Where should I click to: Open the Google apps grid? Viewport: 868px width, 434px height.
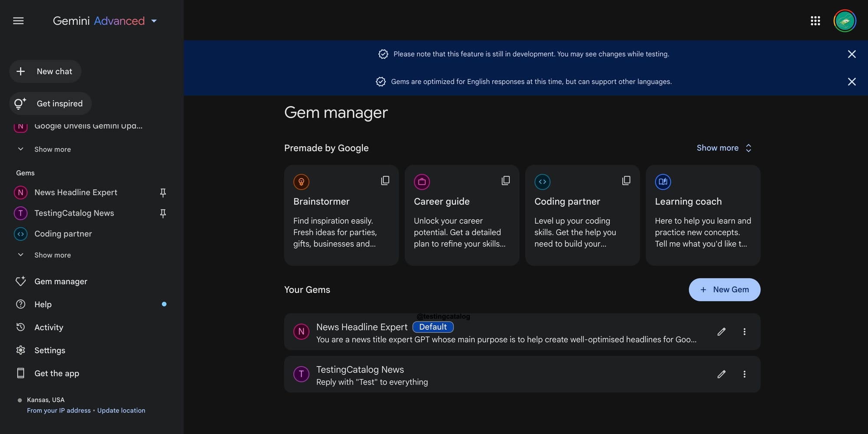click(815, 21)
